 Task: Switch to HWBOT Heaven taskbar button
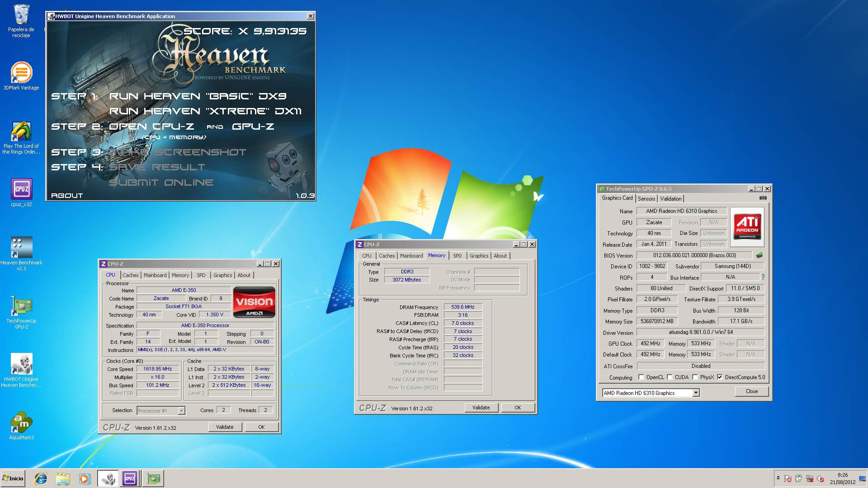(108, 479)
